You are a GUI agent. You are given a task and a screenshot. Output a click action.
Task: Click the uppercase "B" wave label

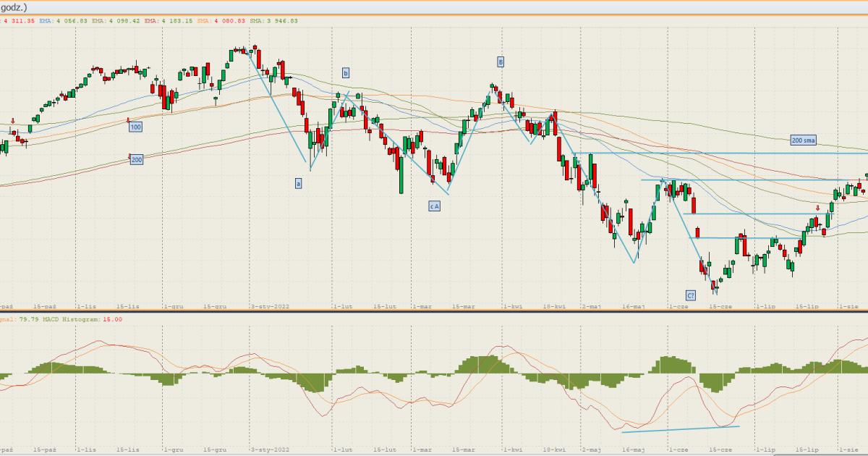click(500, 61)
